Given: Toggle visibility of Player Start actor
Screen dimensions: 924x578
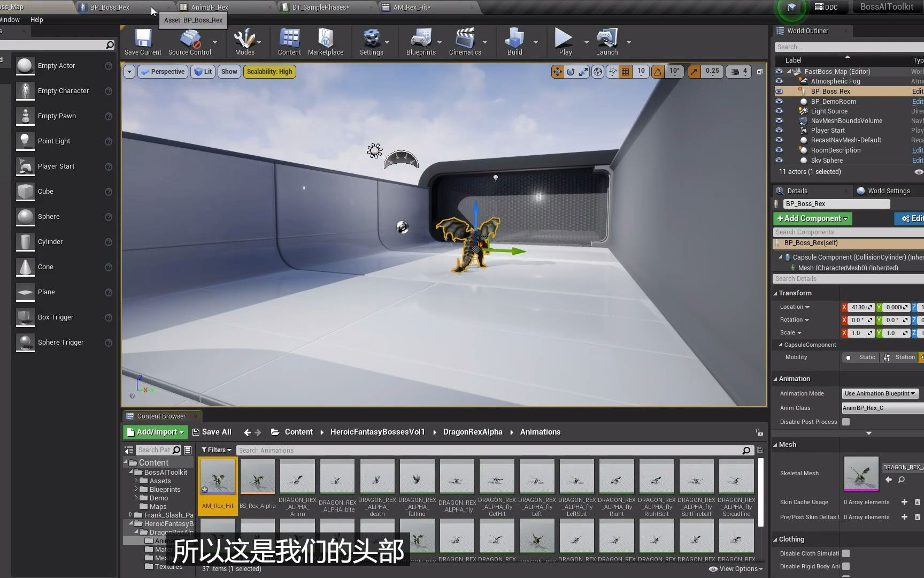Looking at the screenshot, I should pos(779,131).
